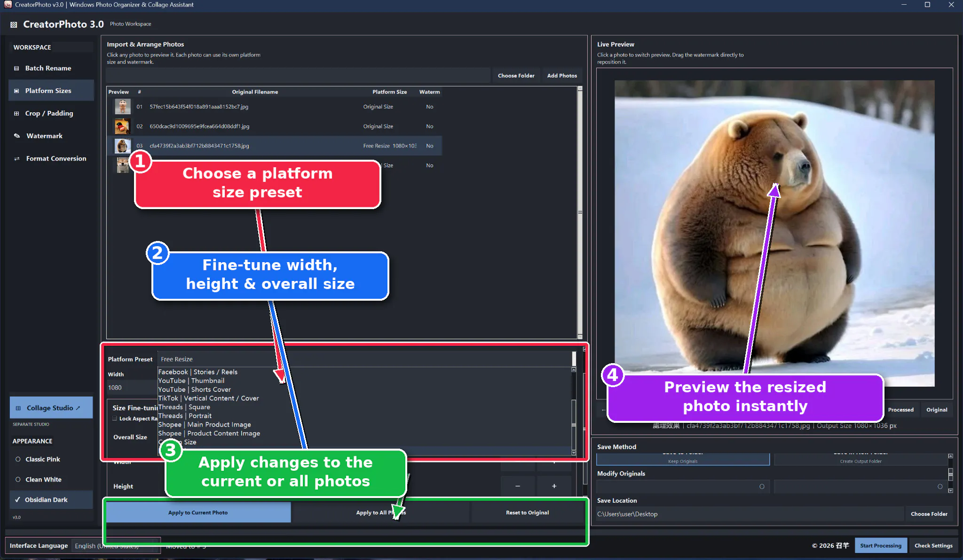963x560 pixels.
Task: Open the Interface Language dropdown
Action: click(115, 545)
